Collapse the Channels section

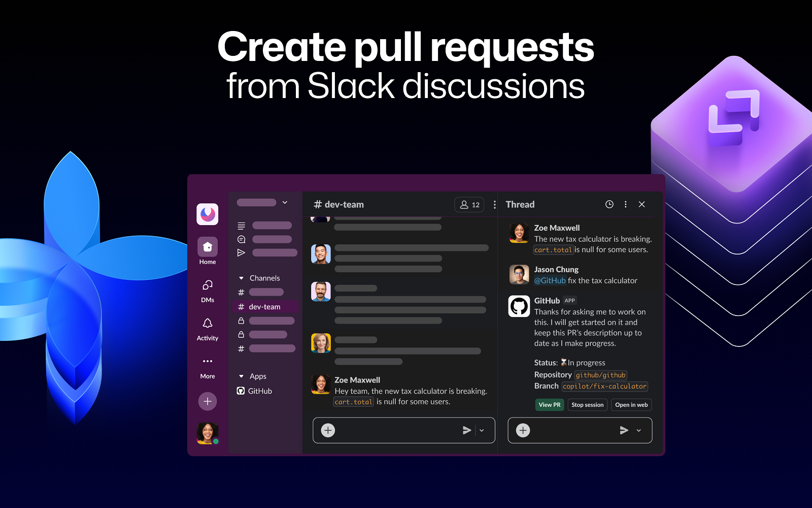point(242,278)
